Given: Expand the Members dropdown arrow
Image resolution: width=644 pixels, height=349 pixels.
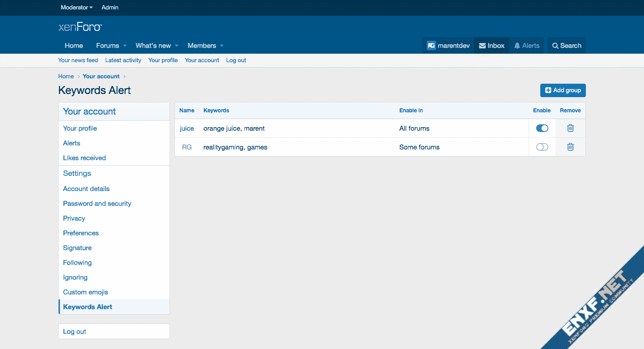Looking at the screenshot, I should 222,46.
